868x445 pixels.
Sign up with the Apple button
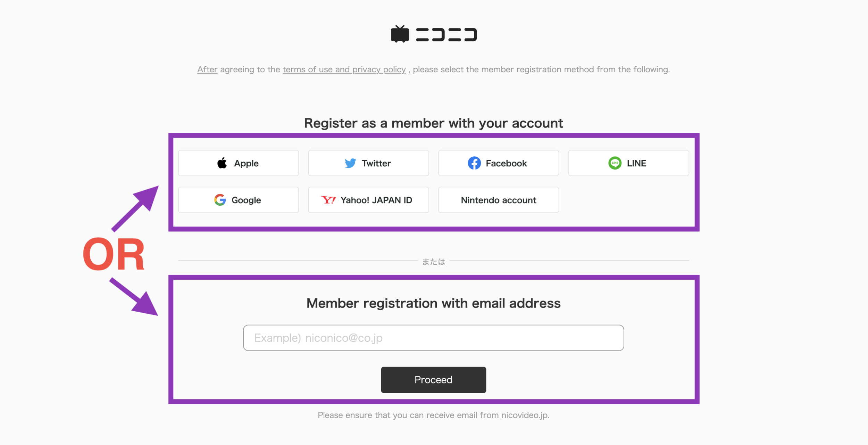pyautogui.click(x=239, y=163)
